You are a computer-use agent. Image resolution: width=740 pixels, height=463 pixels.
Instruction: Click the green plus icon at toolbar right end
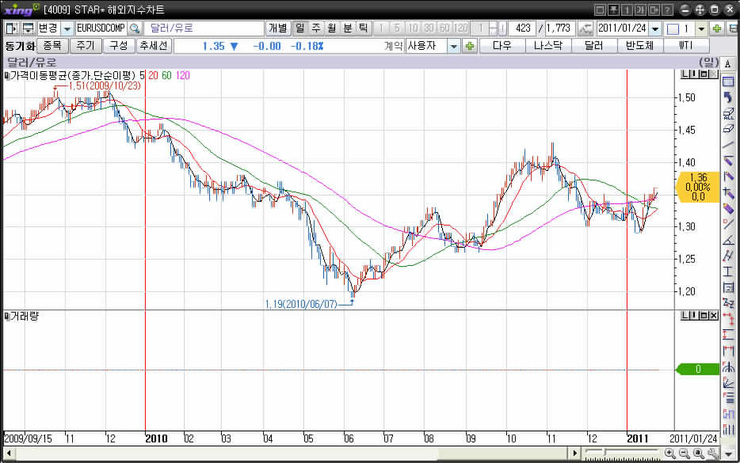pyautogui.click(x=717, y=28)
